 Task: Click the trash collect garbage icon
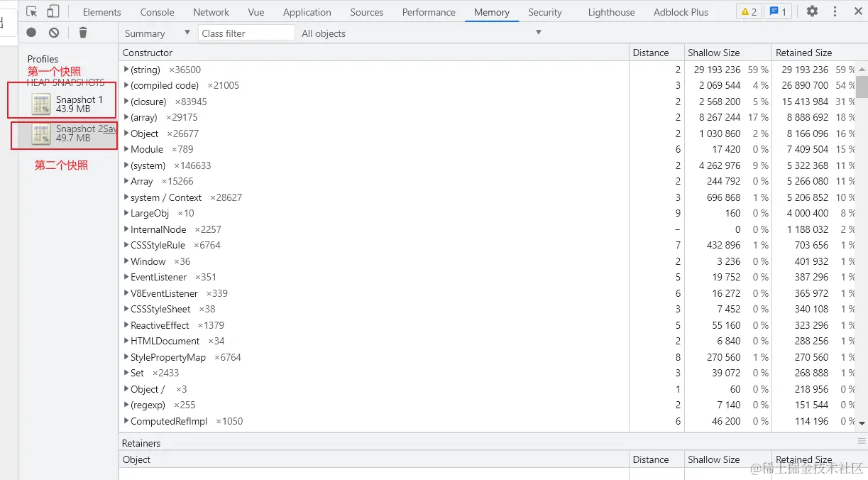pyautogui.click(x=83, y=33)
